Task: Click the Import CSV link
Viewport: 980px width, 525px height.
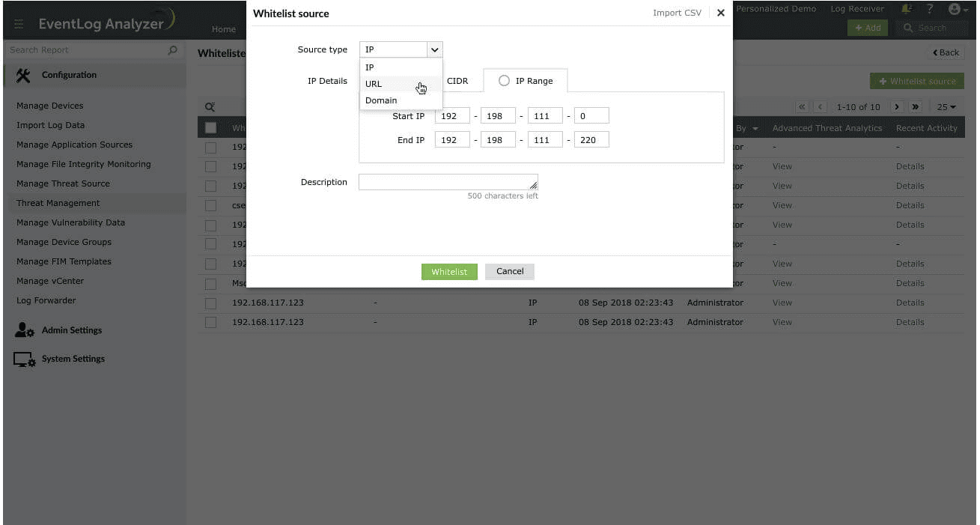Action: [x=677, y=13]
